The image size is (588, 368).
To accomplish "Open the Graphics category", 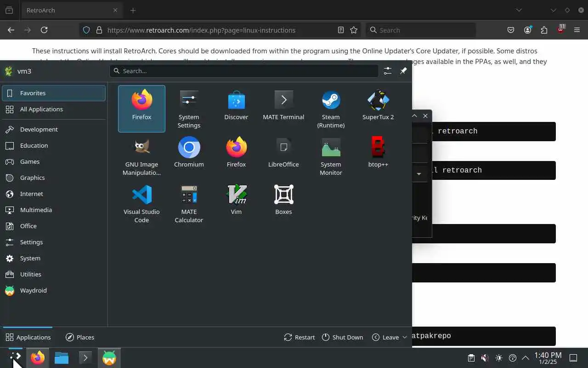I will (x=54, y=178).
